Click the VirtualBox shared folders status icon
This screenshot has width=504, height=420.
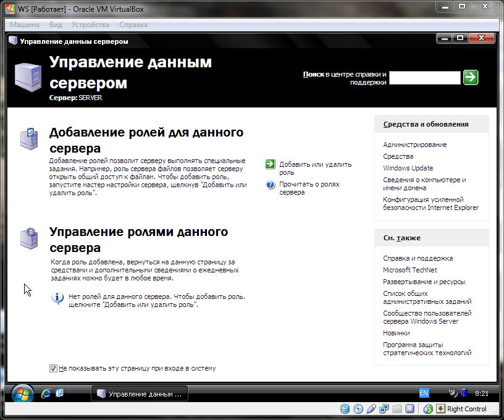click(x=397, y=409)
